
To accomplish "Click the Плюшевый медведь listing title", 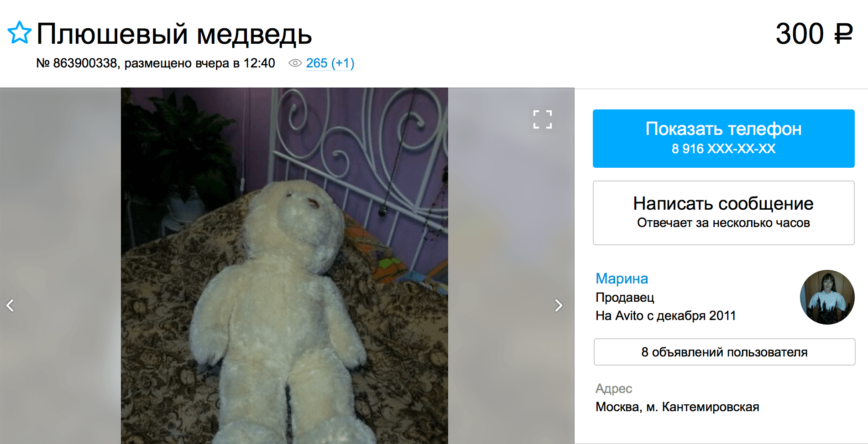I will pyautogui.click(x=174, y=34).
